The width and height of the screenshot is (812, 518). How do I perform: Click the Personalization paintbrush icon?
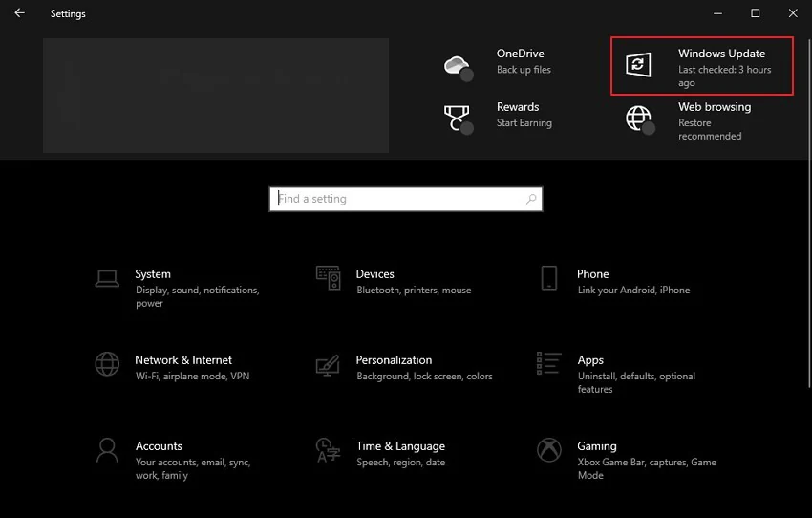[328, 364]
